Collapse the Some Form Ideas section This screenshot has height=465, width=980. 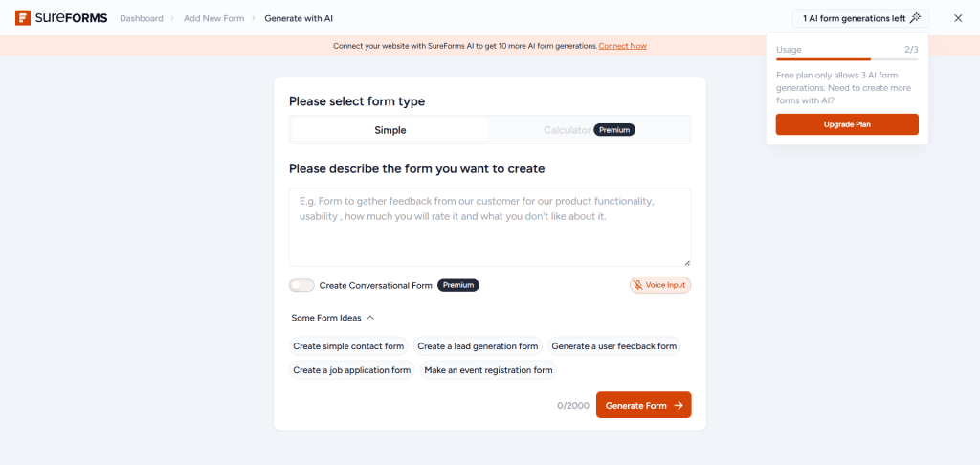[x=370, y=318]
